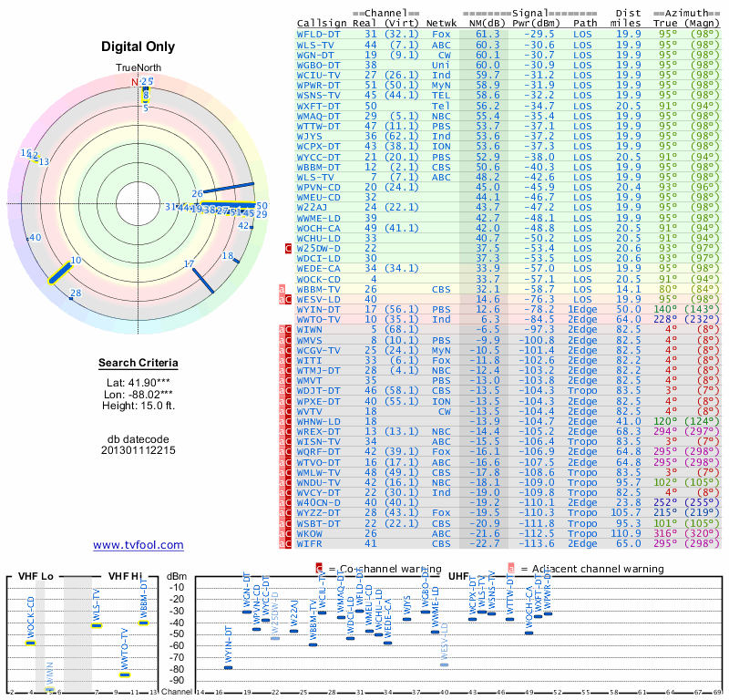Select the db datecode 201301112215 value
This screenshot has width=729, height=700.
(139, 445)
